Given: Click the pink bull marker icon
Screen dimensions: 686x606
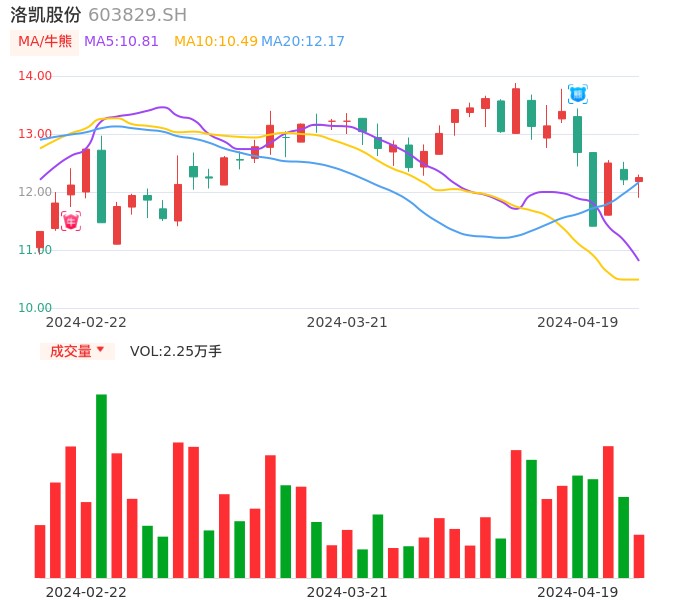Looking at the screenshot, I should pyautogui.click(x=71, y=221).
